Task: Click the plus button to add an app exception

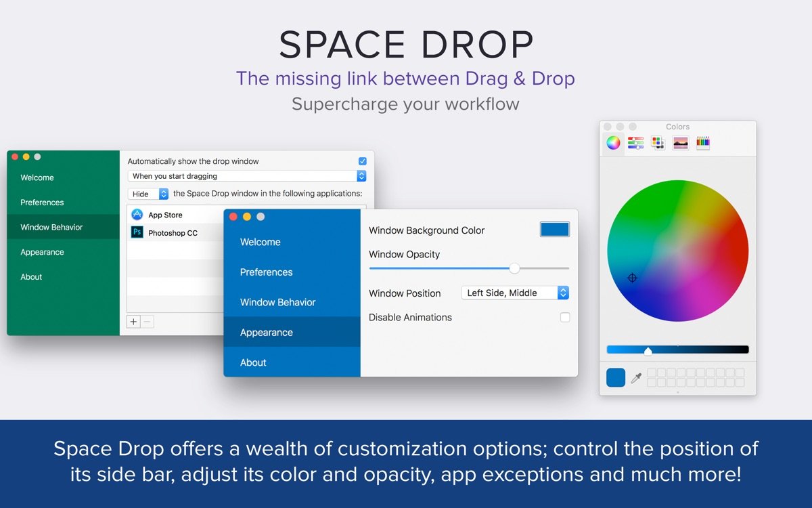Action: point(133,322)
